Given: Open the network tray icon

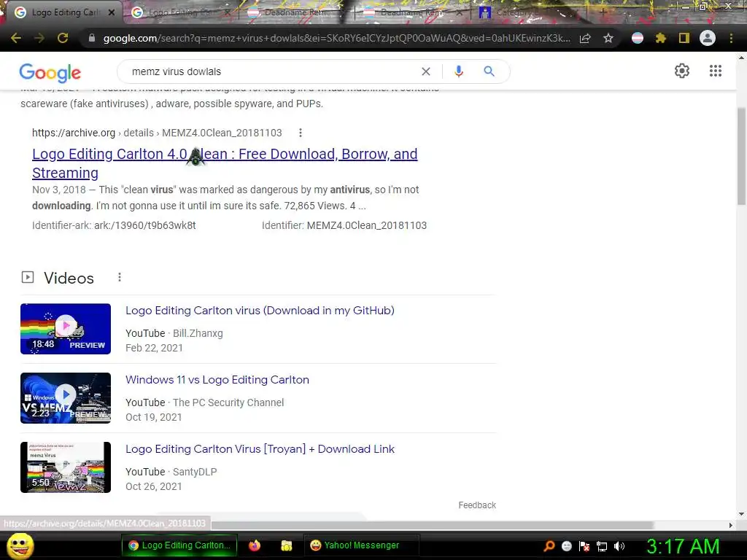Looking at the screenshot, I should pyautogui.click(x=602, y=546).
